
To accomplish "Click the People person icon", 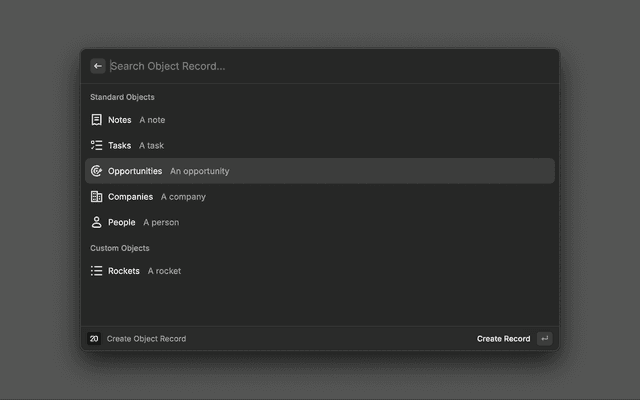I will 97,222.
